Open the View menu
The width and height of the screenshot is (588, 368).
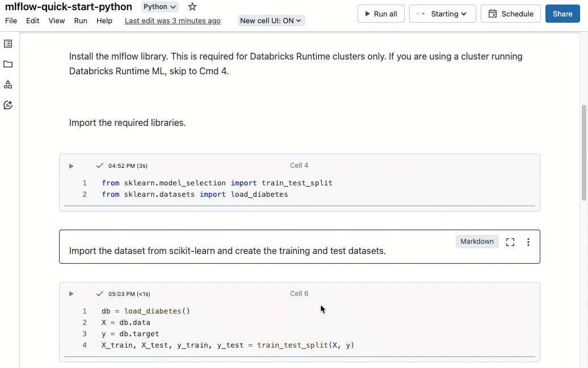point(57,20)
